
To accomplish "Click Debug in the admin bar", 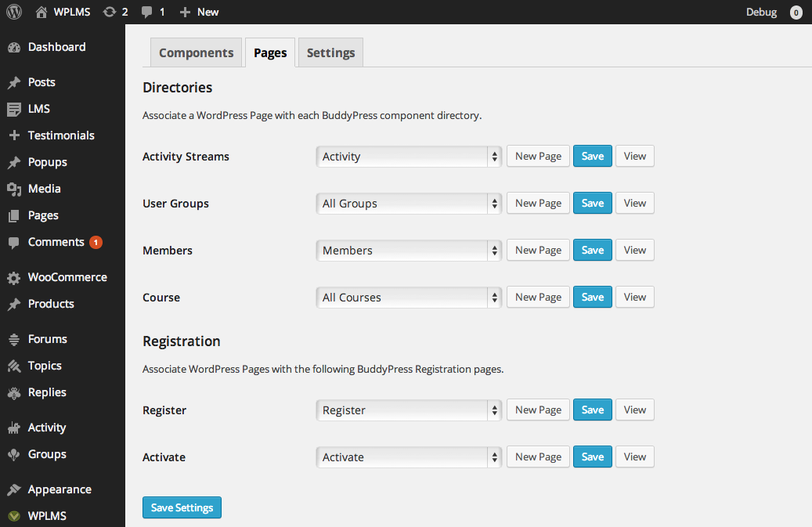I will tap(761, 12).
